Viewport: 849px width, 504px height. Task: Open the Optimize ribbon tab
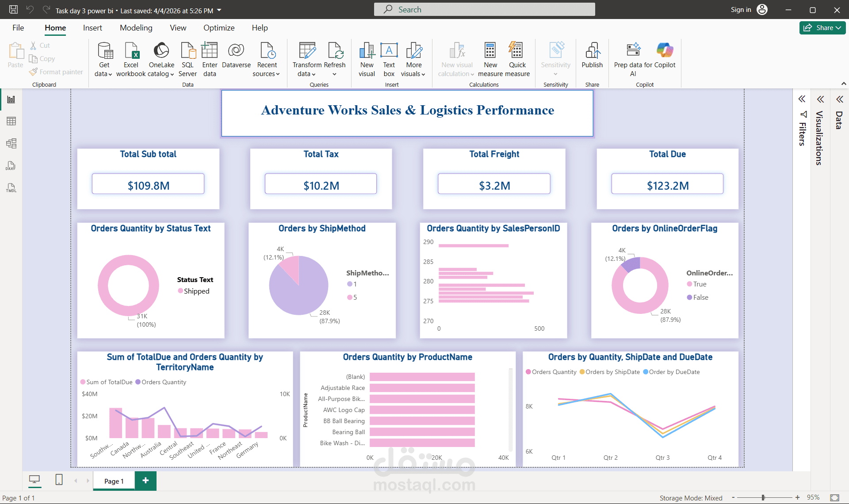pos(219,27)
